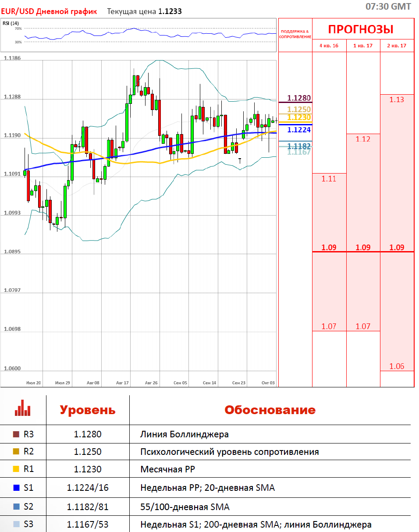Open the '4 кв. 16' forecast column header
The image size is (419, 532).
coord(329,46)
